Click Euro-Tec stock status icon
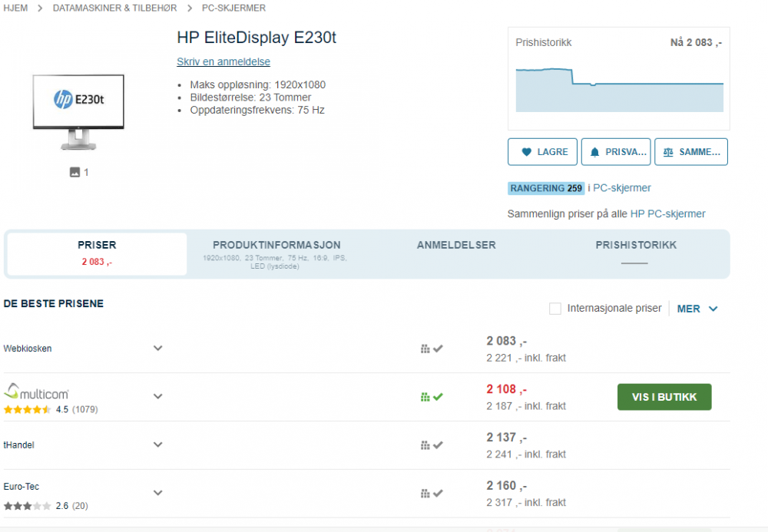This screenshot has height=532, width=768. [432, 494]
